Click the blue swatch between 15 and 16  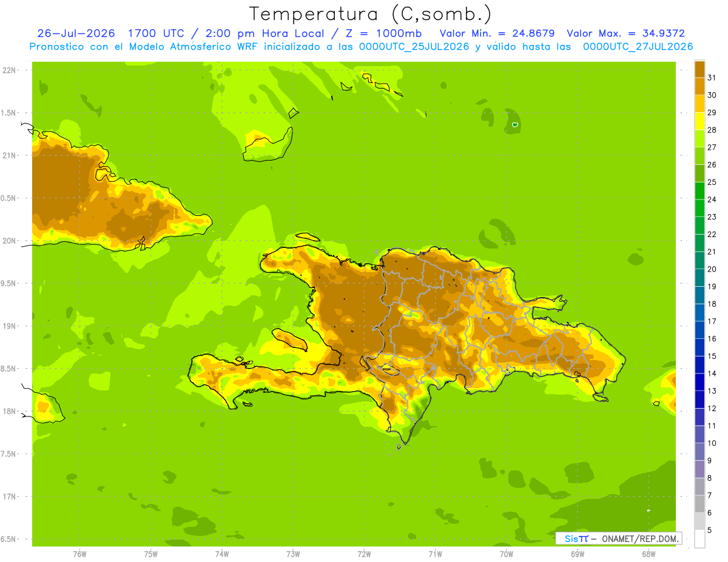click(x=699, y=347)
